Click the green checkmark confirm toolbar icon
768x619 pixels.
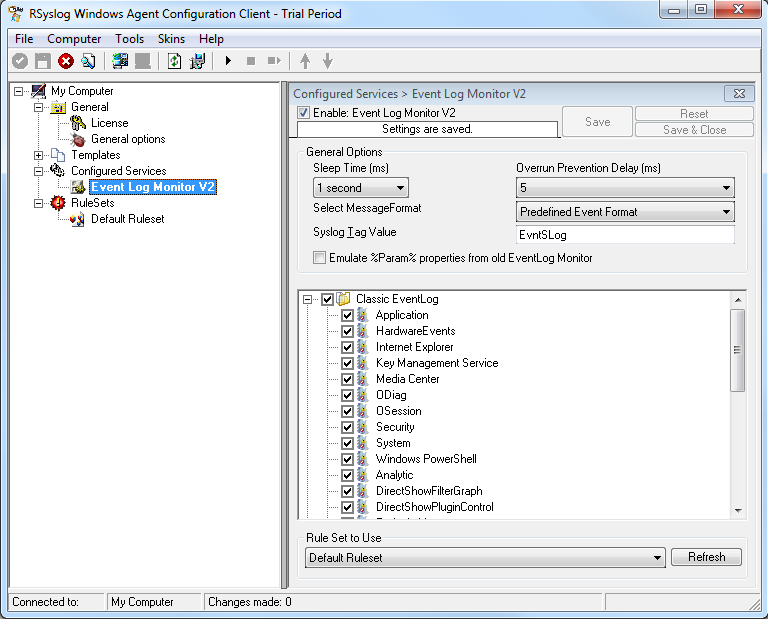click(20, 61)
